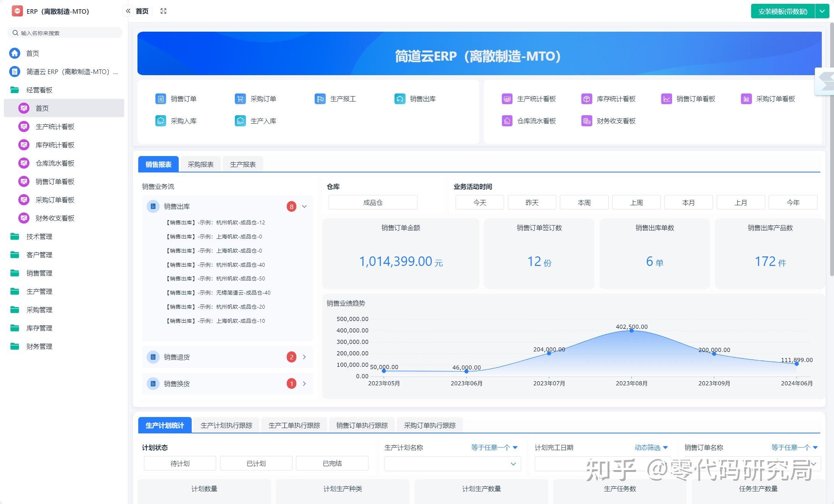Open the 生产入库 icon
The height and width of the screenshot is (504, 834).
click(x=240, y=121)
